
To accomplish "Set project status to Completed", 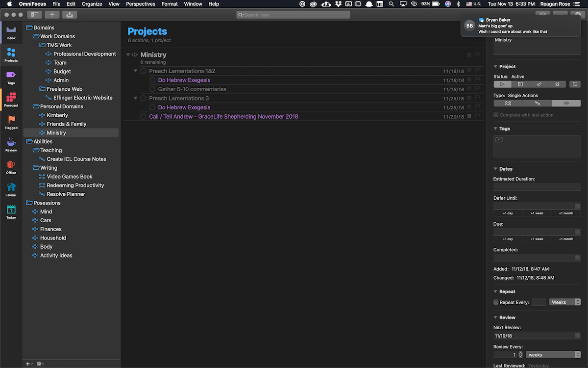I will [x=539, y=84].
